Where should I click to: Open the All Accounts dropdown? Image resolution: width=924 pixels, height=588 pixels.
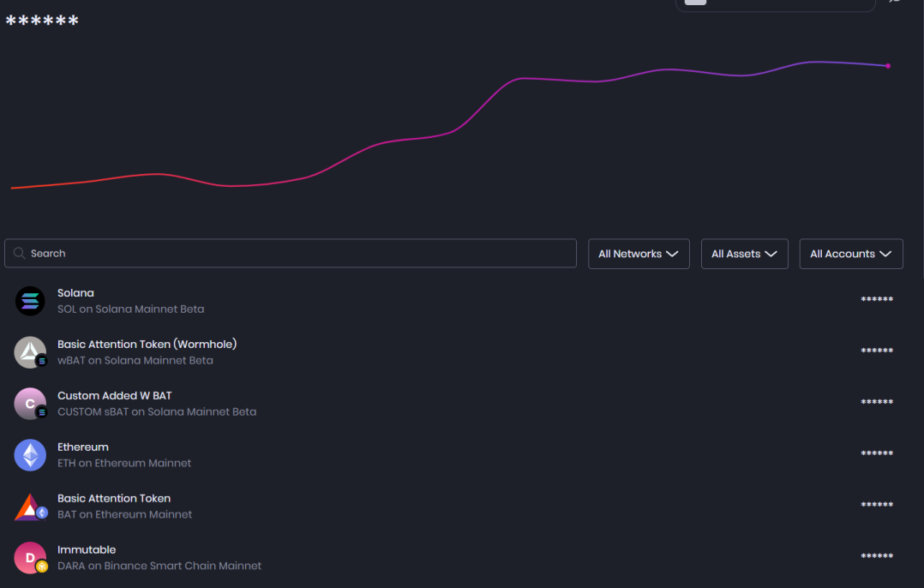tap(851, 254)
